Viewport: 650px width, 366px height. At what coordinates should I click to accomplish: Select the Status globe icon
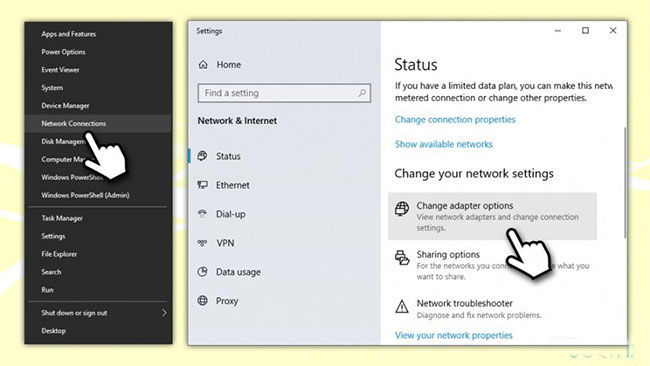pyautogui.click(x=202, y=156)
